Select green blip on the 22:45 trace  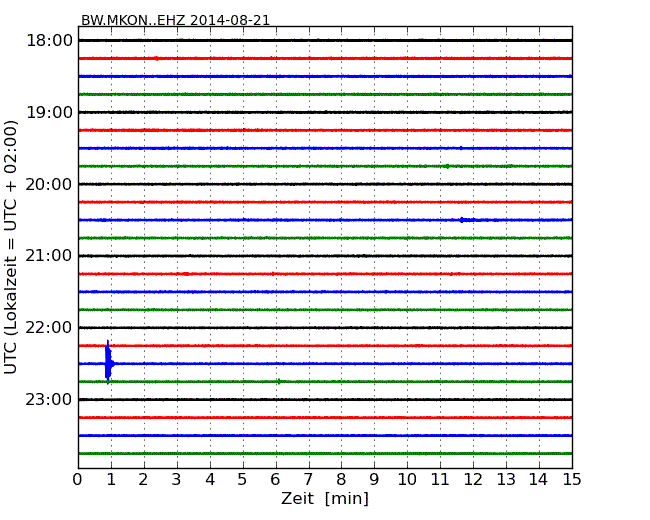(x=279, y=381)
